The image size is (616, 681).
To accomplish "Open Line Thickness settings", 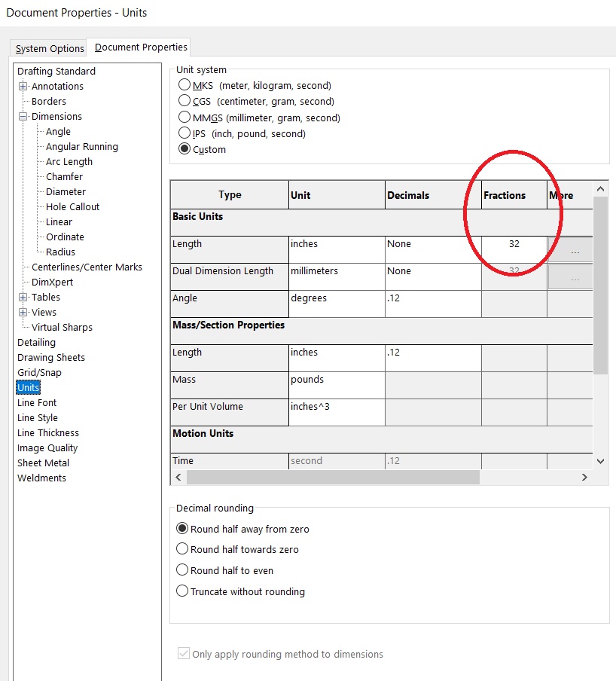I will [48, 433].
